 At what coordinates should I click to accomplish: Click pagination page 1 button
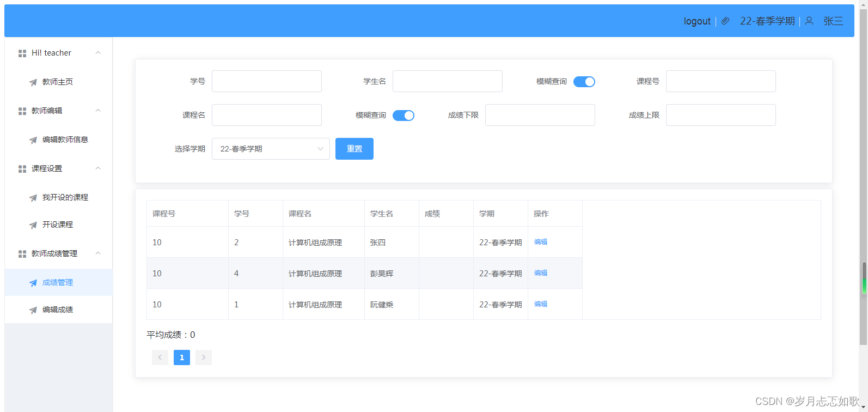[182, 358]
